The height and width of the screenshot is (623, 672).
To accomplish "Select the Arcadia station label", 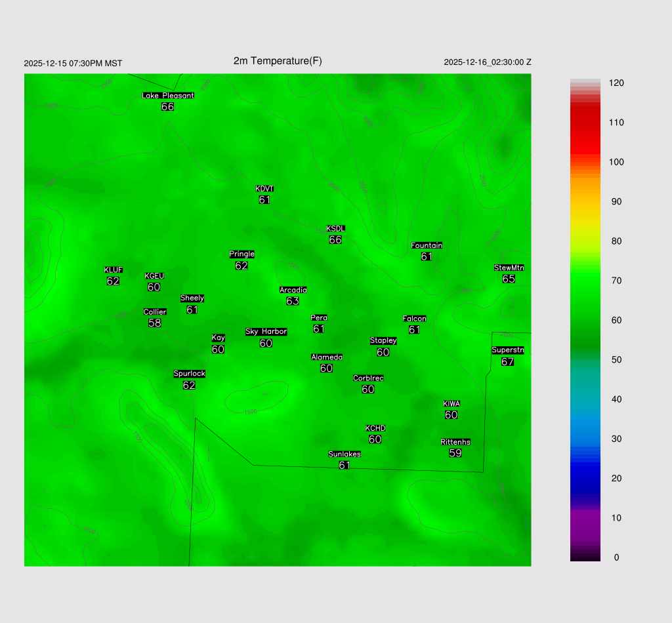I will coord(293,290).
